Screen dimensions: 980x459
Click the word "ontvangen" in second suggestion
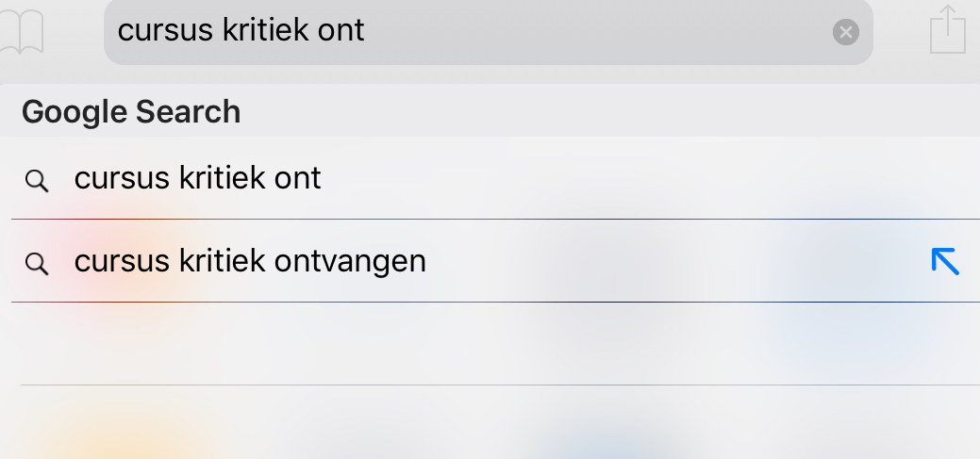click(x=351, y=262)
